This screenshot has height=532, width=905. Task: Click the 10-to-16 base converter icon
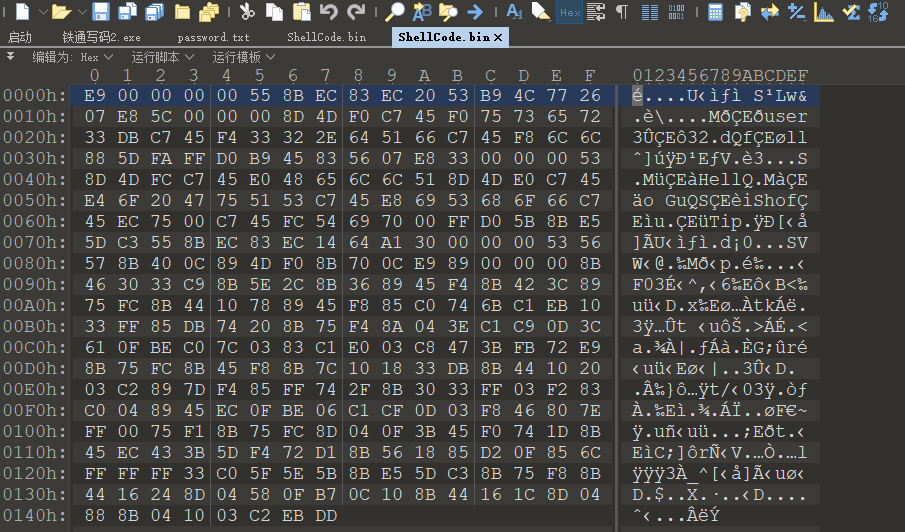878,12
